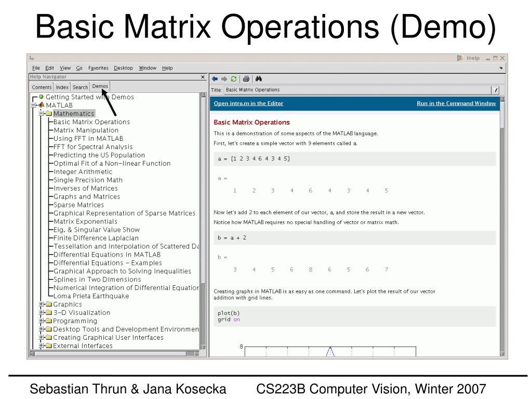Collapse the MATLAB tree node
Screen dimensions: 532x399
[34, 105]
